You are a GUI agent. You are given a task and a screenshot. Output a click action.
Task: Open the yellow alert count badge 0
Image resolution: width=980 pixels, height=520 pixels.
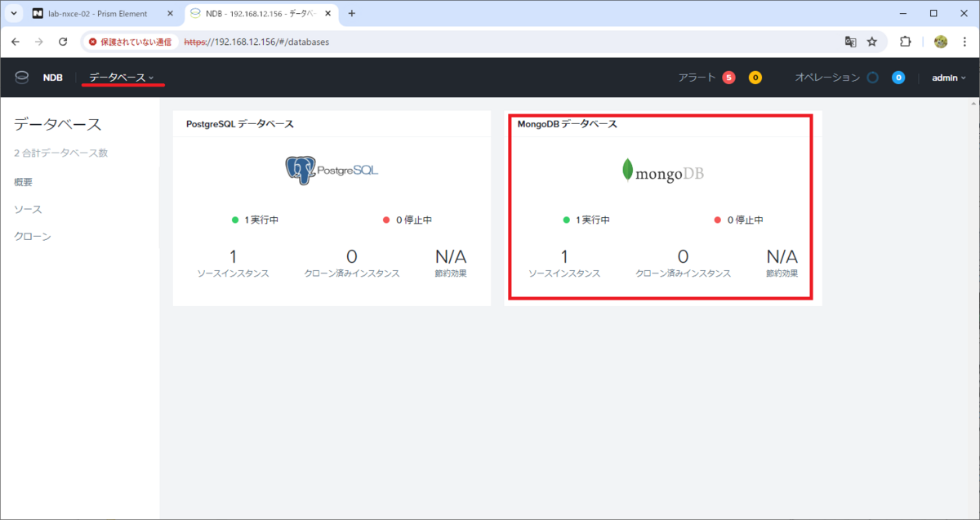coord(755,78)
